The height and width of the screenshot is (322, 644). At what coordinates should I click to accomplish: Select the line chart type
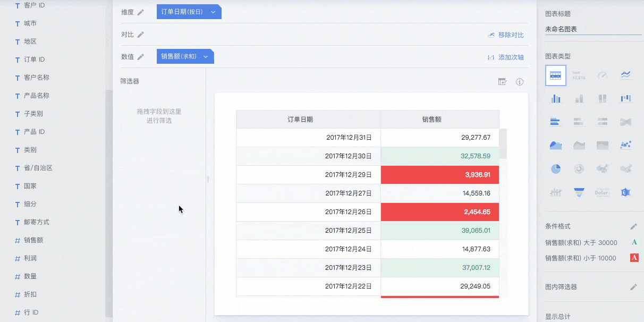(x=626, y=75)
